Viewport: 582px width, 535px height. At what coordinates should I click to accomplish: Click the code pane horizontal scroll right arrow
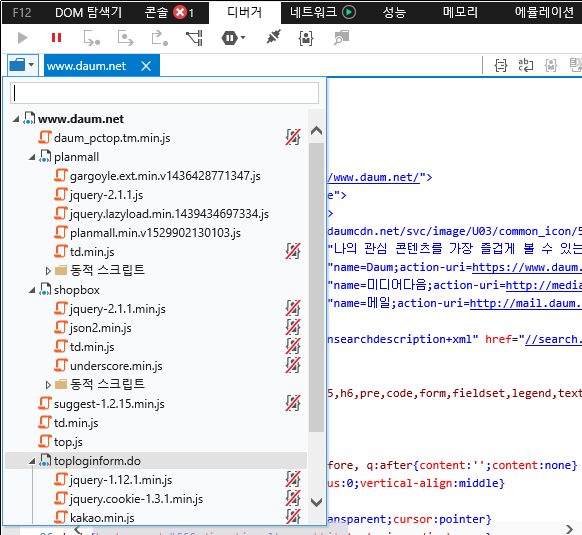coord(570,529)
